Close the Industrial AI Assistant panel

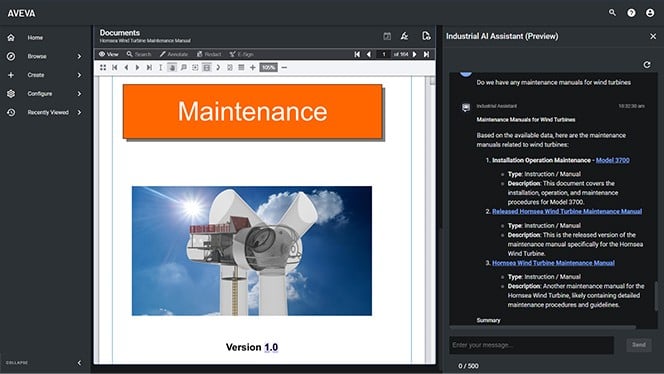click(653, 36)
